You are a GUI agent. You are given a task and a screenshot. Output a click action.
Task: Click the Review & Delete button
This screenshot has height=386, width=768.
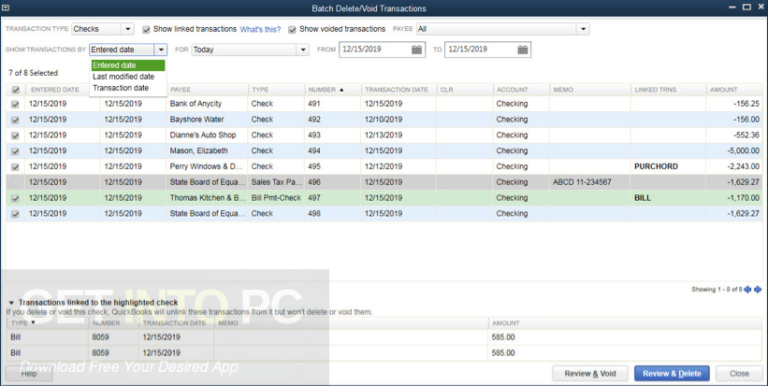tap(672, 373)
